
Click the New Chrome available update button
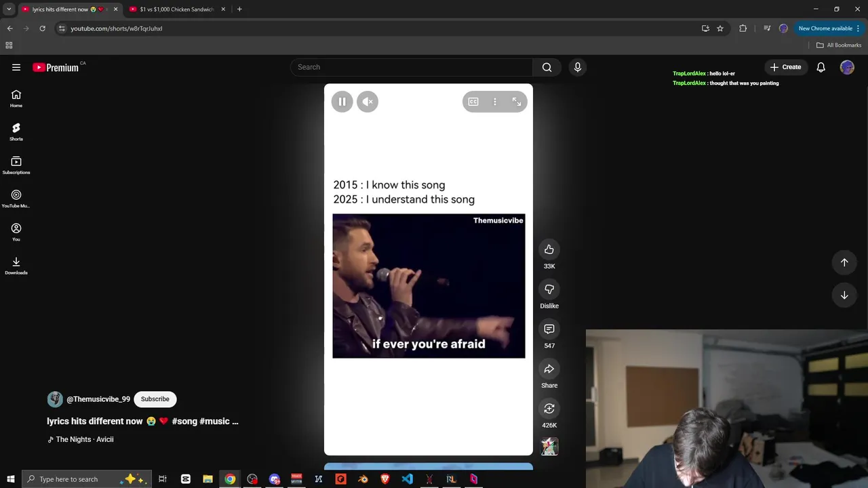click(829, 28)
